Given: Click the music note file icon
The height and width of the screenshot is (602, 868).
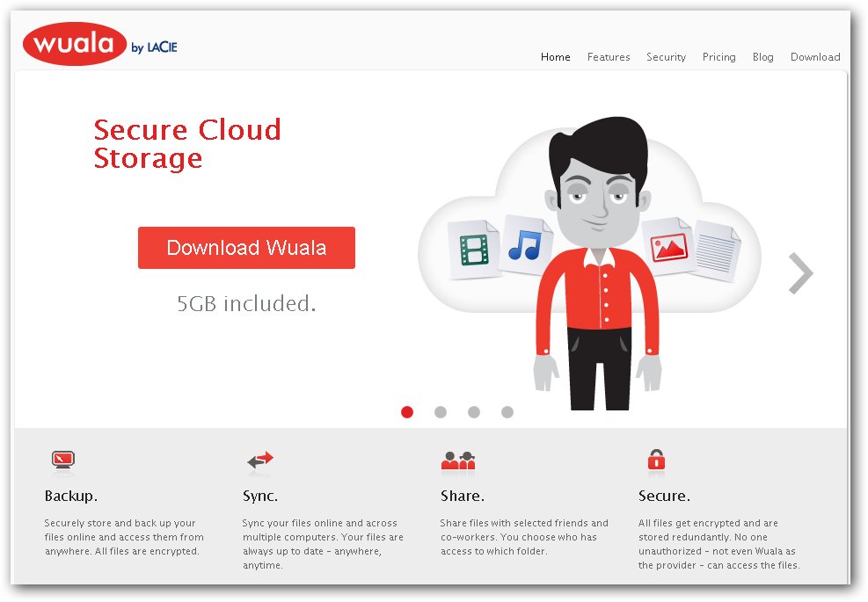Looking at the screenshot, I should coord(525,245).
